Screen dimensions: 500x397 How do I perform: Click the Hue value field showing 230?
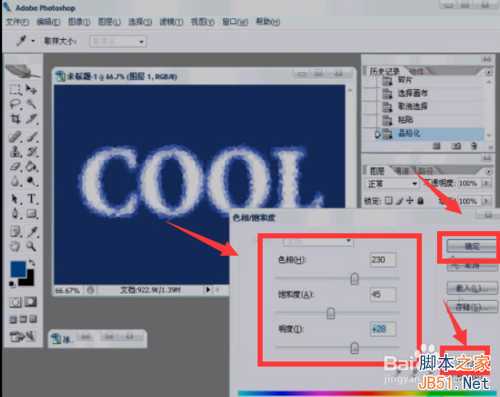coord(383,260)
